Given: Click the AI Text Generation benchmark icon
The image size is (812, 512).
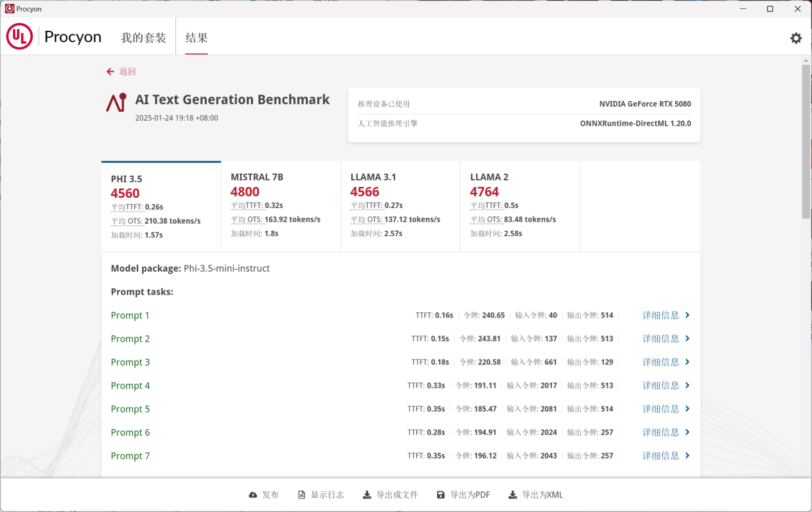Looking at the screenshot, I should click(x=116, y=103).
